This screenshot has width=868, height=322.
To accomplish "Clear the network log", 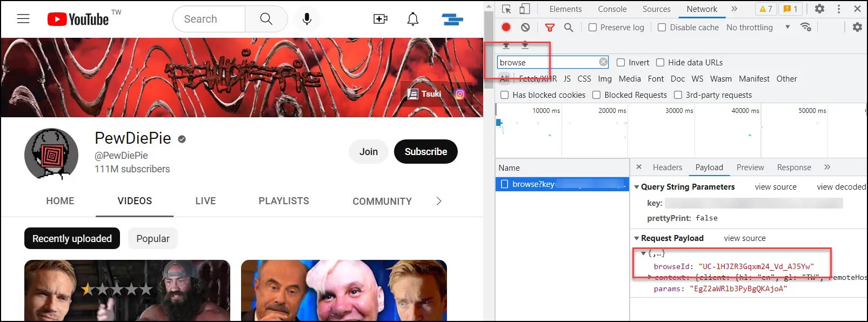I will click(525, 27).
